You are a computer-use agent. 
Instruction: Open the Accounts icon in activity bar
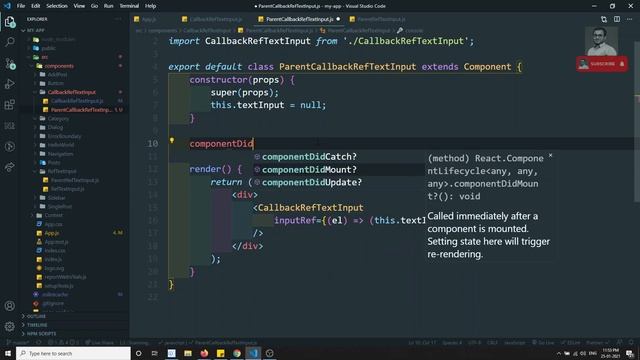10,306
